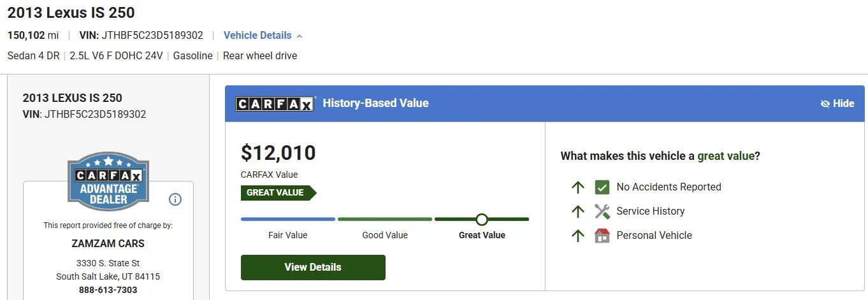Screen dimensions: 868x300
Task: Click the 2.5L V6 F DOHC 24V spec
Action: pyautogui.click(x=117, y=56)
